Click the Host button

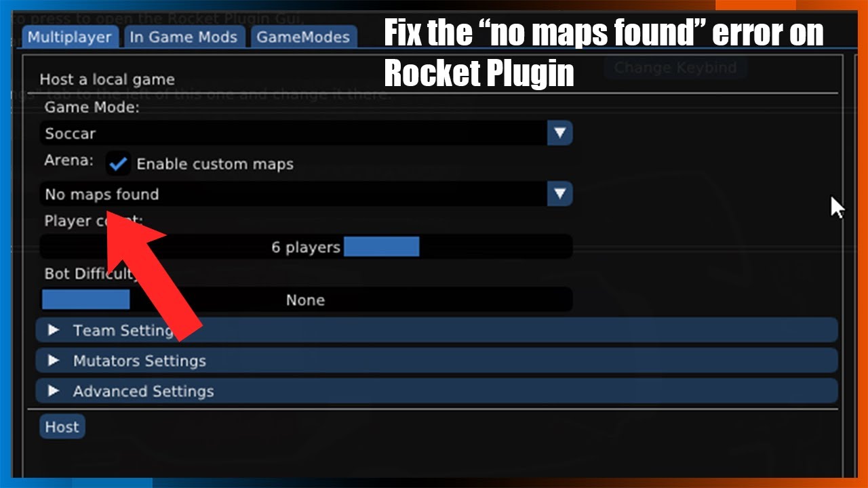click(62, 427)
